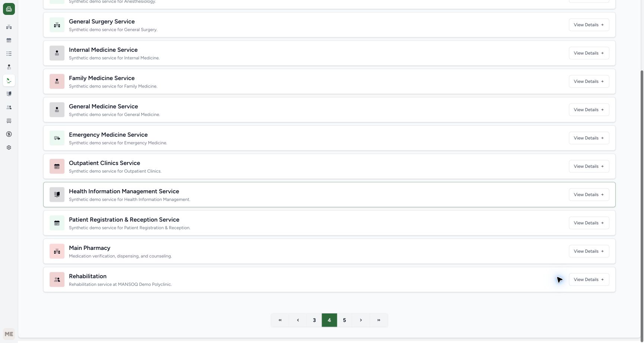Click the Patient Registration & Reception icon
This screenshot has width=644, height=343.
(x=57, y=223)
